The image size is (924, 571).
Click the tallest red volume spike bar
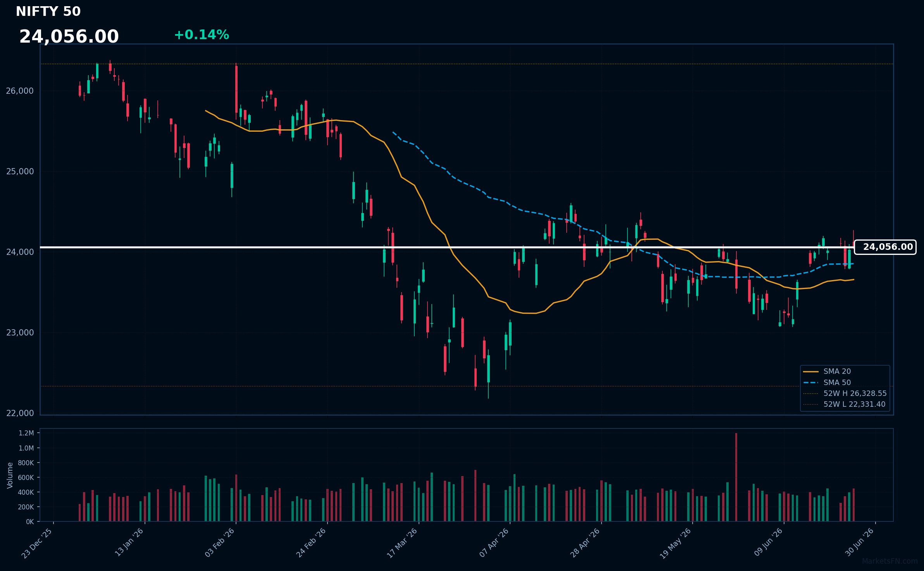[736, 477]
